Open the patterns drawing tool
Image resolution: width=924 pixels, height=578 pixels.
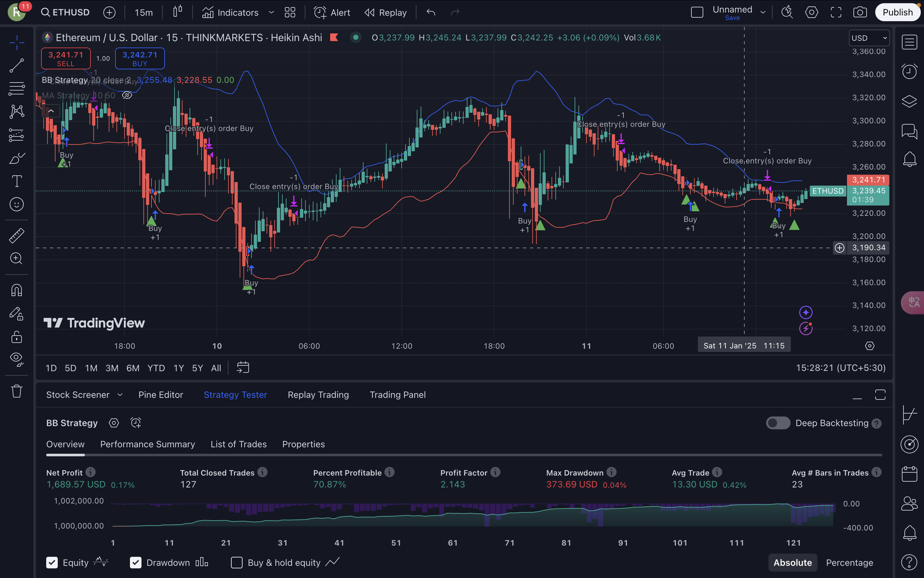(x=16, y=112)
